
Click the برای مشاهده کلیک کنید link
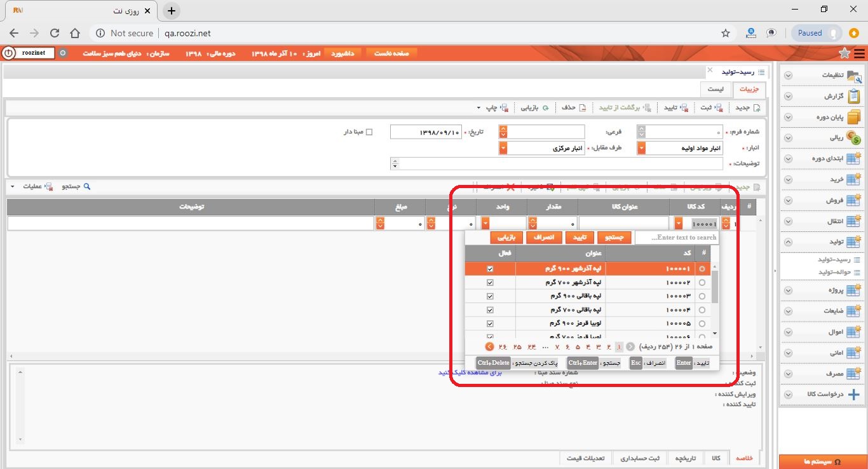pyautogui.click(x=470, y=372)
